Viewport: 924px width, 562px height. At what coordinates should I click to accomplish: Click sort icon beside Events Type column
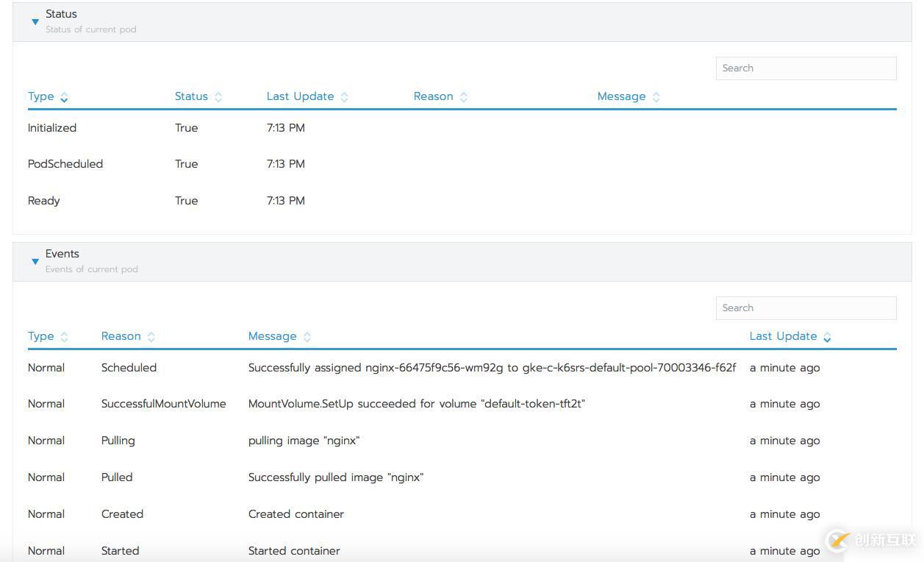point(64,337)
